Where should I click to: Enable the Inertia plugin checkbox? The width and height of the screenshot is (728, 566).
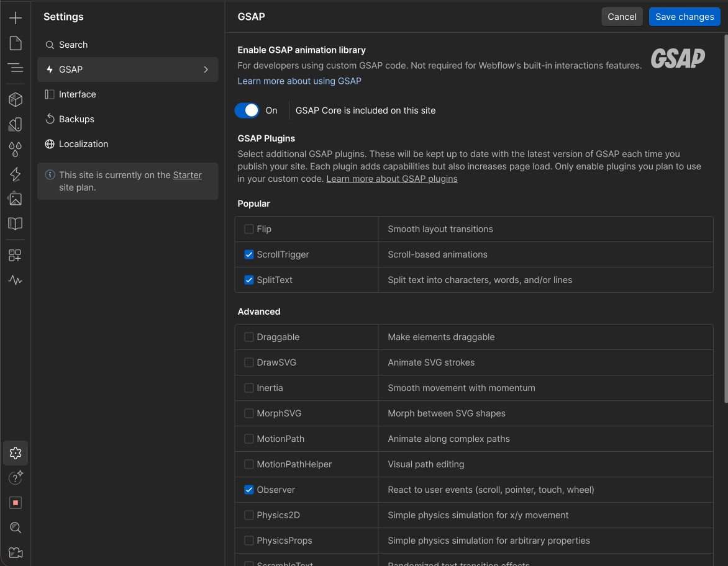(249, 388)
